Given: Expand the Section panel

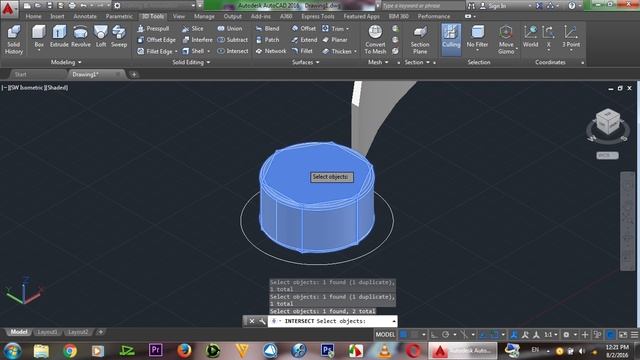Looking at the screenshot, I should pos(417,62).
